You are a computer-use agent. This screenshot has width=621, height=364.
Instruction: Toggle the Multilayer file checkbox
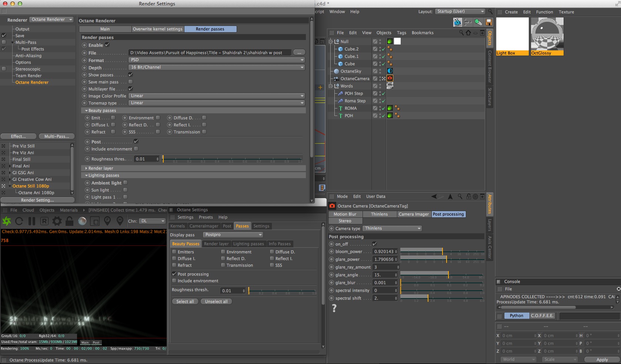pos(130,89)
